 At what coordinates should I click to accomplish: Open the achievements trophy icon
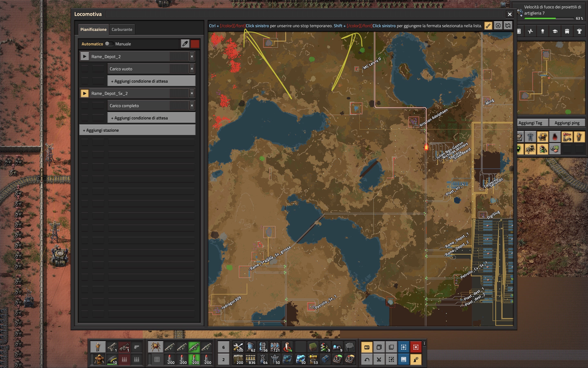tap(579, 31)
